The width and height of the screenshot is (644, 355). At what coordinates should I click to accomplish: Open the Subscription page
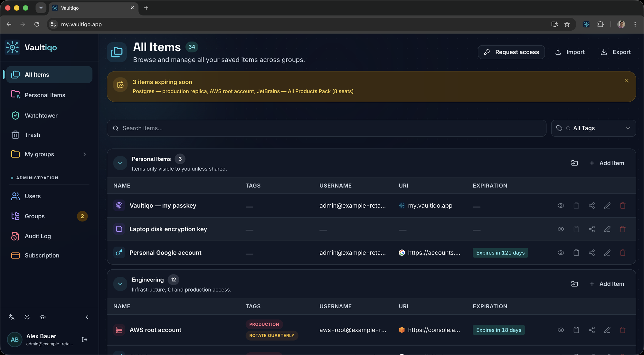(49, 256)
